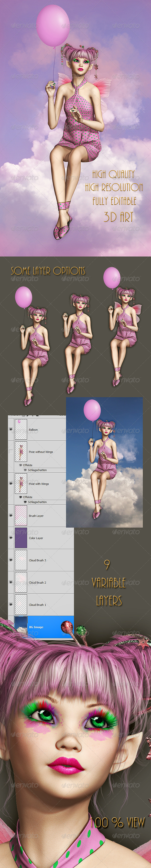Screen dimensions: 151x868
Task: Click "Effekte" label under Pixie with Wings
Action: click(x=28, y=497)
